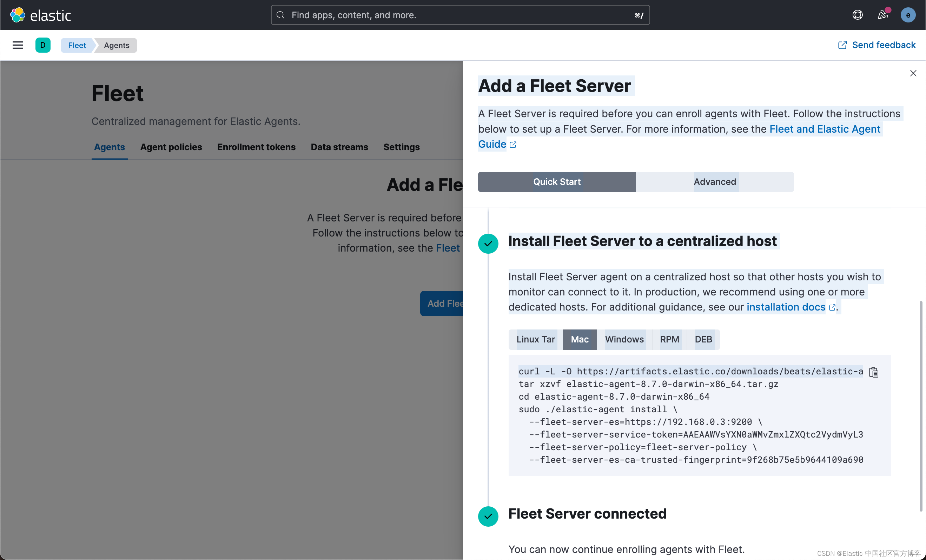926x560 pixels.
Task: Select the Mac platform tab
Action: tap(580, 339)
